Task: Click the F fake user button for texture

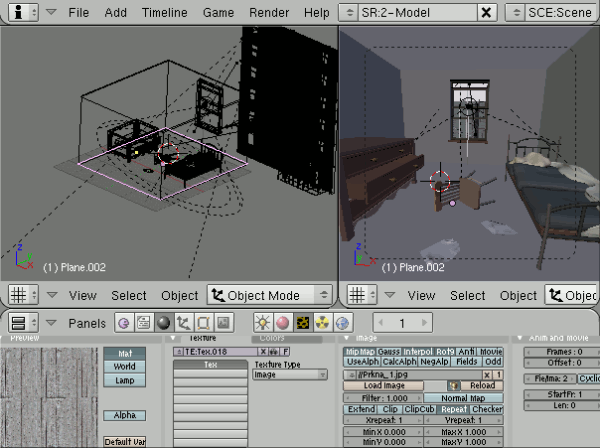Action: coord(285,352)
